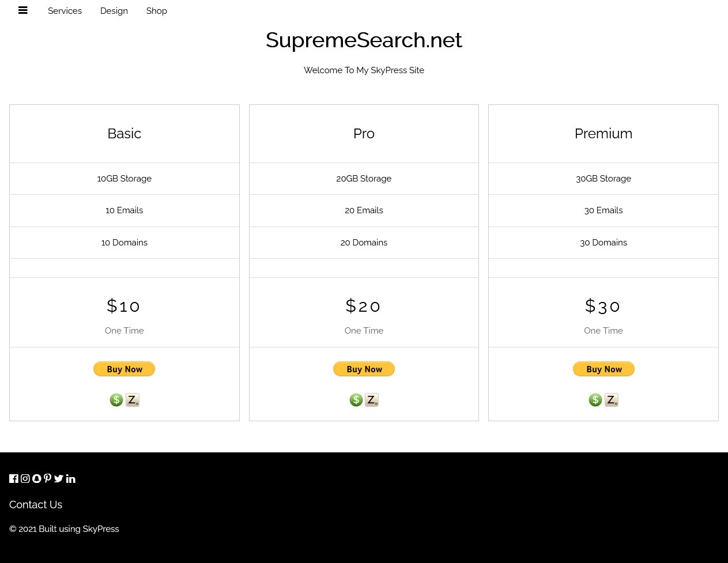Image resolution: width=728 pixels, height=563 pixels.
Task: Click the SupremeSearch.net site title
Action: (364, 40)
